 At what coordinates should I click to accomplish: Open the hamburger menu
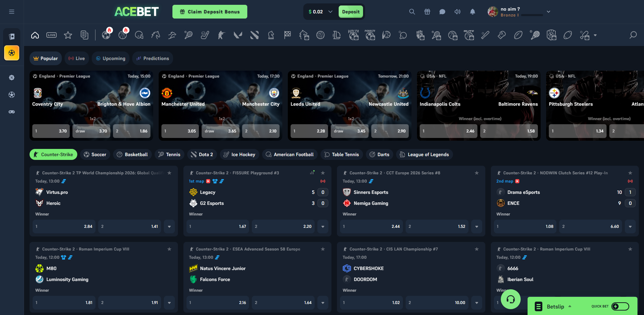tap(12, 12)
